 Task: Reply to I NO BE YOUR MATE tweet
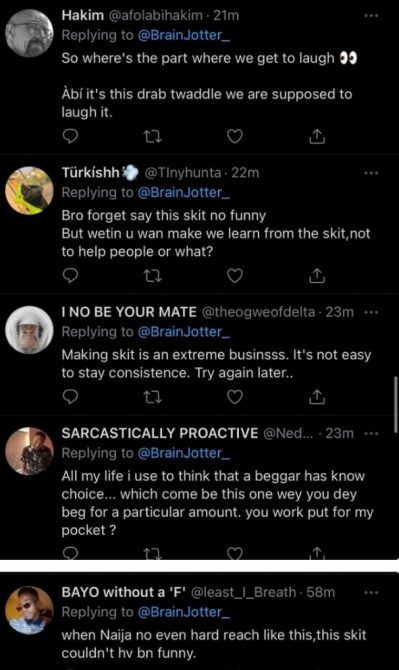click(70, 397)
